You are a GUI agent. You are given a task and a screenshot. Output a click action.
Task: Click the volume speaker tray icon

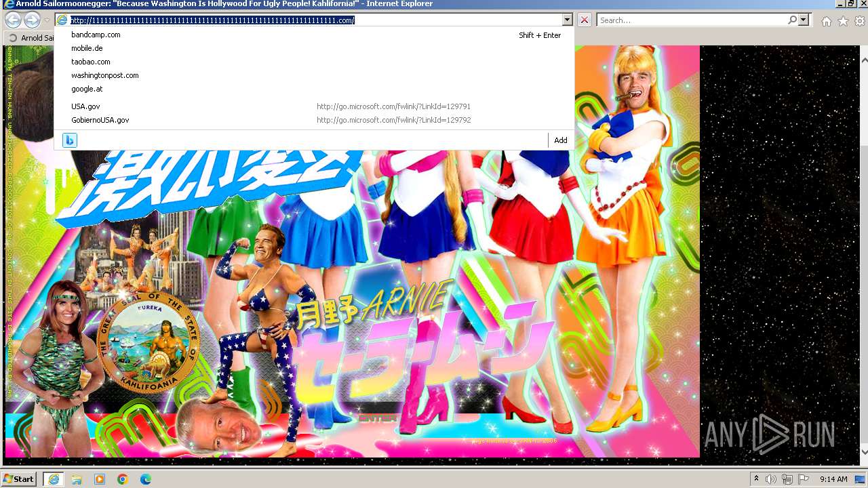771,479
